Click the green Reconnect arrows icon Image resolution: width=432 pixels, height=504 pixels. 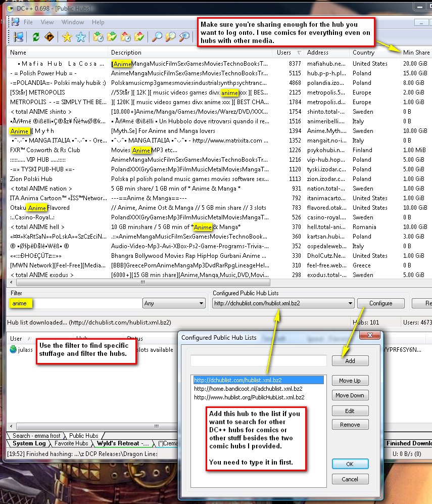[x=36, y=36]
